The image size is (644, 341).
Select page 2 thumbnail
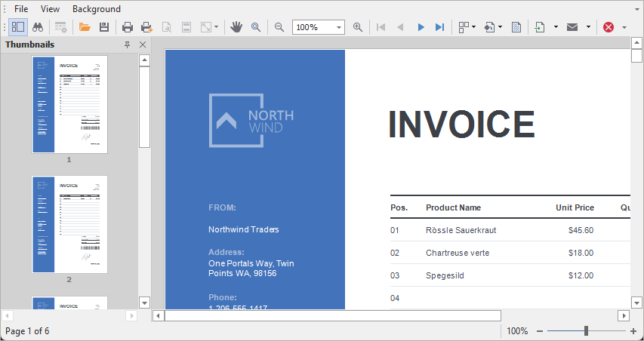(x=69, y=225)
